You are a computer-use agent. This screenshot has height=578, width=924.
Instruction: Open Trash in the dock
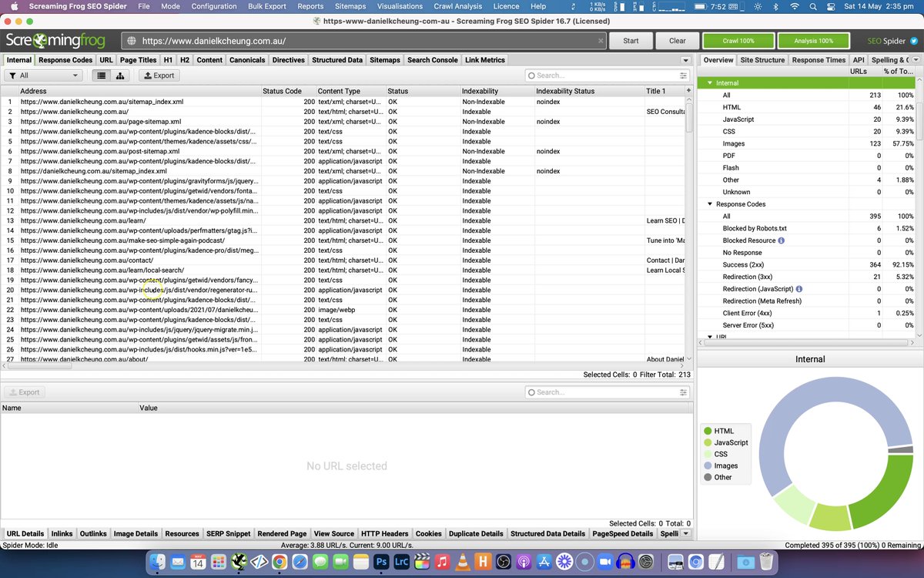[x=765, y=562]
